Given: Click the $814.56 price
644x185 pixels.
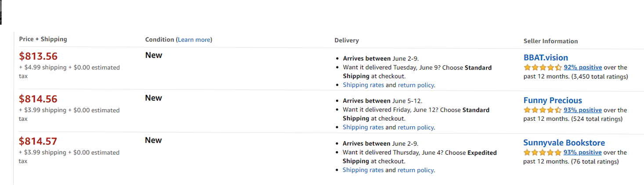Looking at the screenshot, I should (38, 99).
